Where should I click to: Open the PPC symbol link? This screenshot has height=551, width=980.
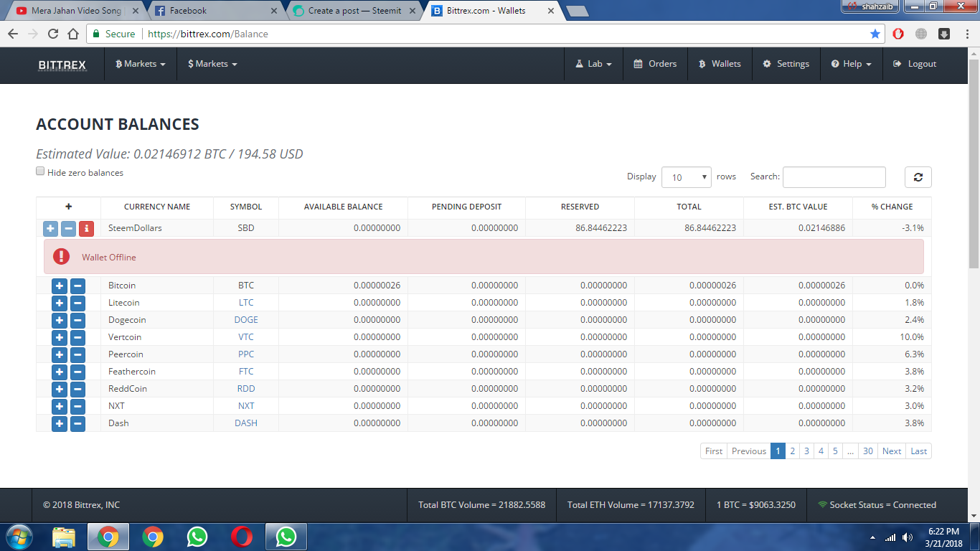[x=246, y=354]
